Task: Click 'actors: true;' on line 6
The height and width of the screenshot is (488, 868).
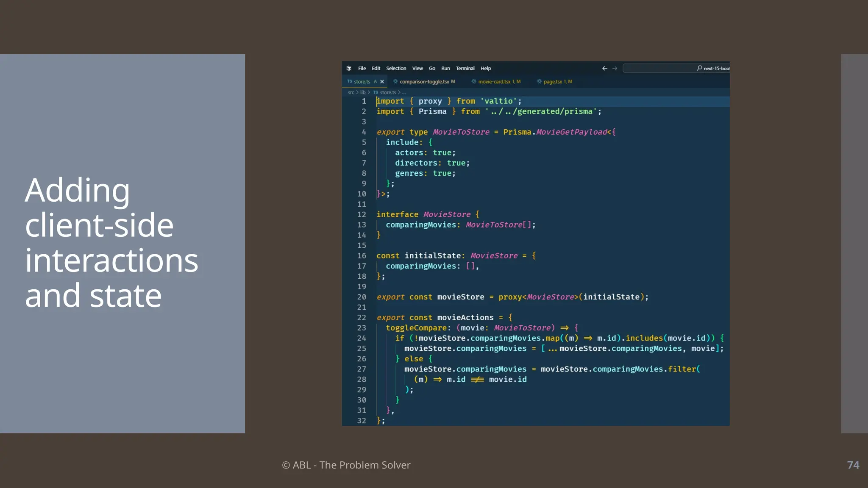Action: coord(425,152)
